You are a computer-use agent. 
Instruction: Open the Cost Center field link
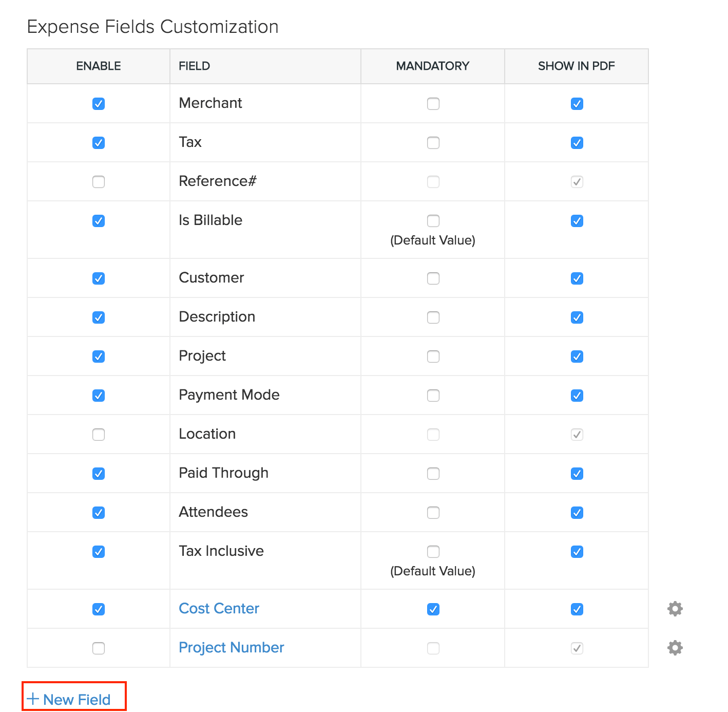tap(219, 609)
